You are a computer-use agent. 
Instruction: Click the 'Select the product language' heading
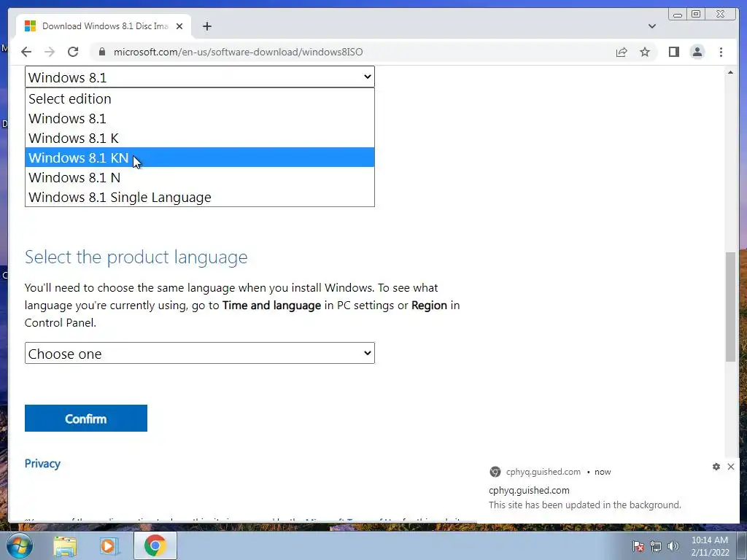(x=136, y=257)
